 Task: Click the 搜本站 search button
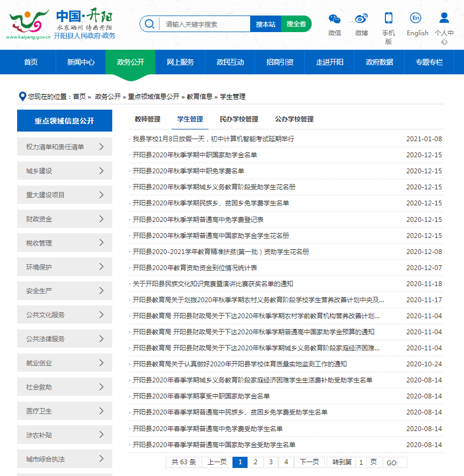266,24
